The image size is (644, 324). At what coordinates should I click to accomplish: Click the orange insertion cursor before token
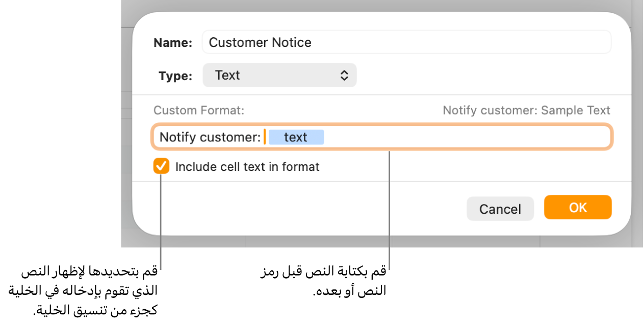click(265, 137)
